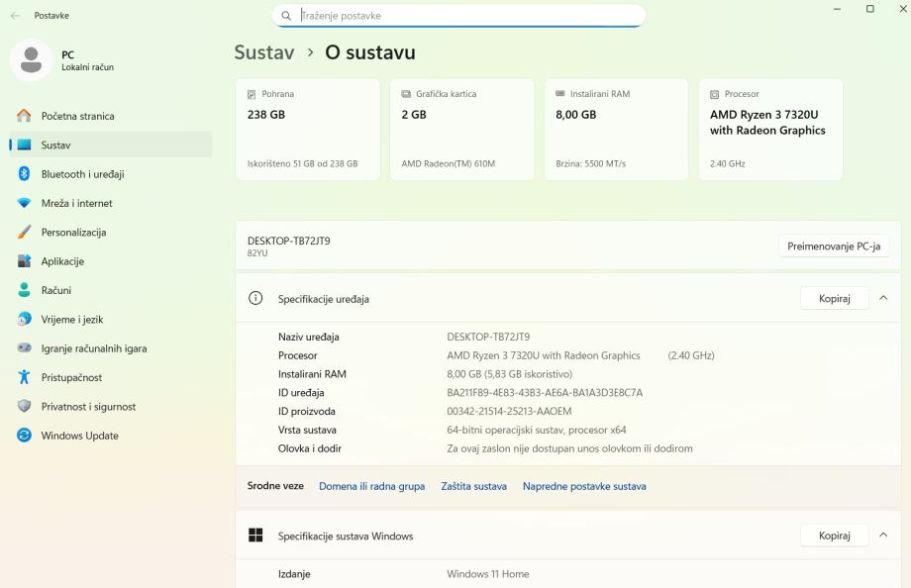
Task: Open the Domena ili radna grupa link
Action: 371,486
